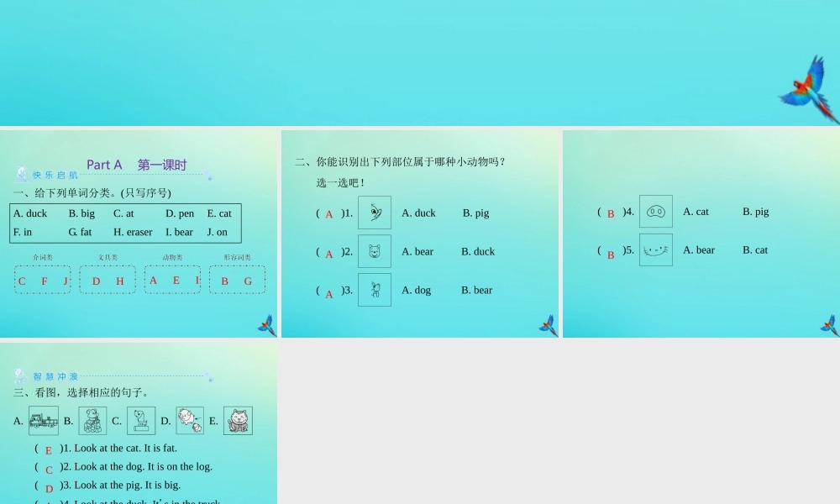Select the duck picture for question 1
Image resolution: width=840 pixels, height=504 pixels.
click(375, 213)
